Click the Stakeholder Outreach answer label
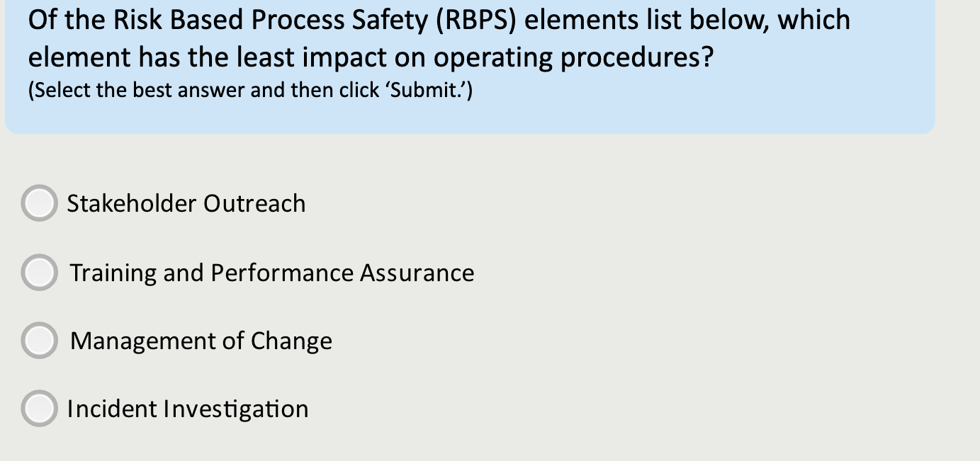 [186, 204]
